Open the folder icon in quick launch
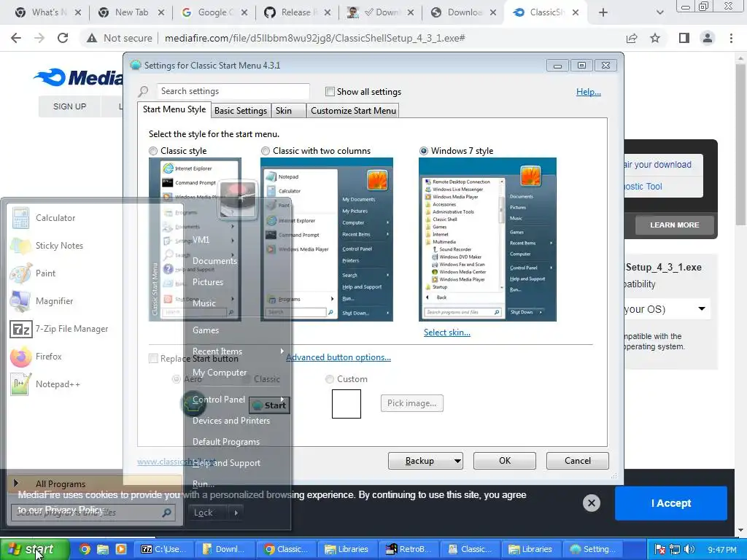The height and width of the screenshot is (560, 747). [x=102, y=549]
